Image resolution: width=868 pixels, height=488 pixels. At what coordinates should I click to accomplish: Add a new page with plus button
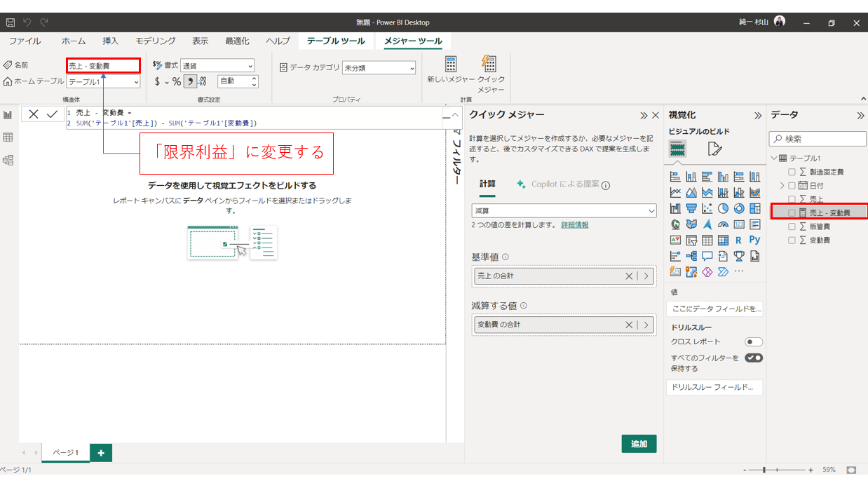coord(101,453)
